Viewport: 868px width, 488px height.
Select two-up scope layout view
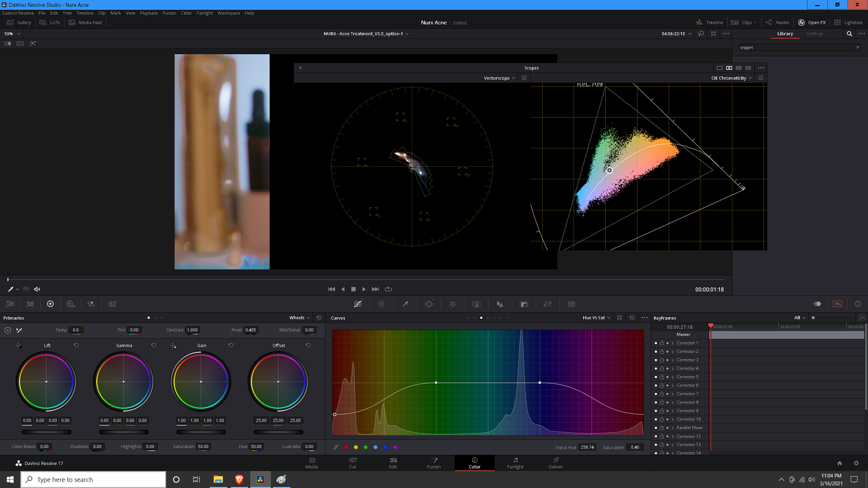(729, 68)
